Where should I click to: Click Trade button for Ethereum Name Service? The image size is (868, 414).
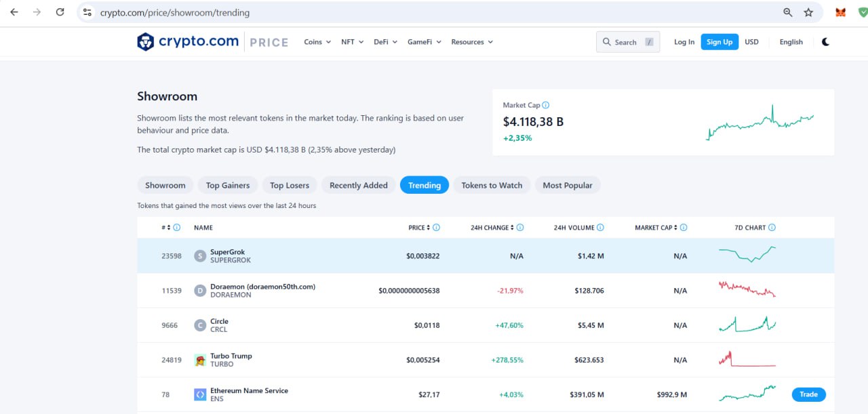coord(808,394)
